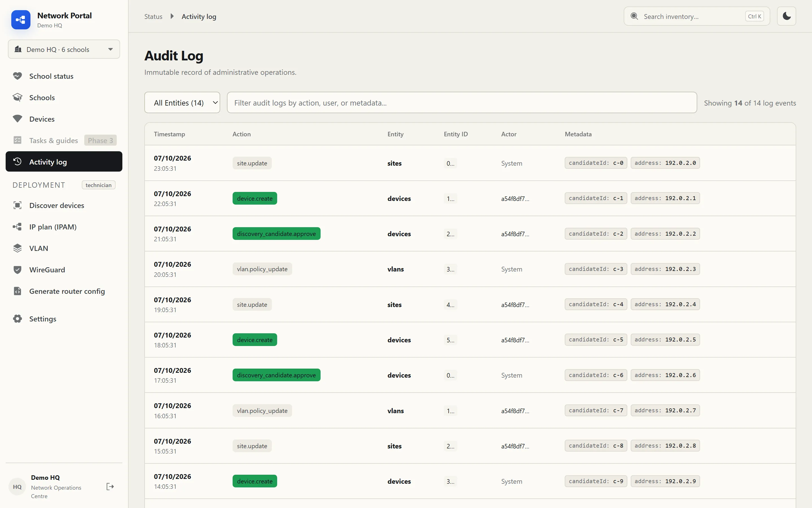Click address: 192.0.2.9 metadata chip
The height and width of the screenshot is (508, 812).
click(665, 481)
